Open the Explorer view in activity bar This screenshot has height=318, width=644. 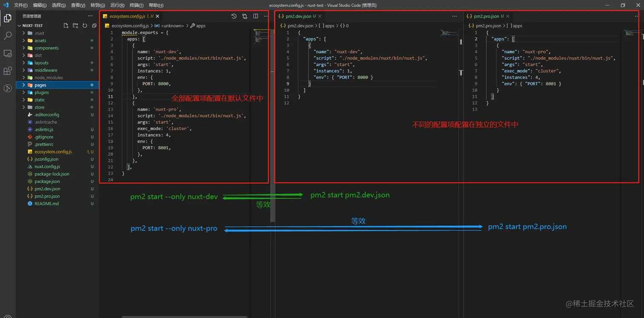8,18
